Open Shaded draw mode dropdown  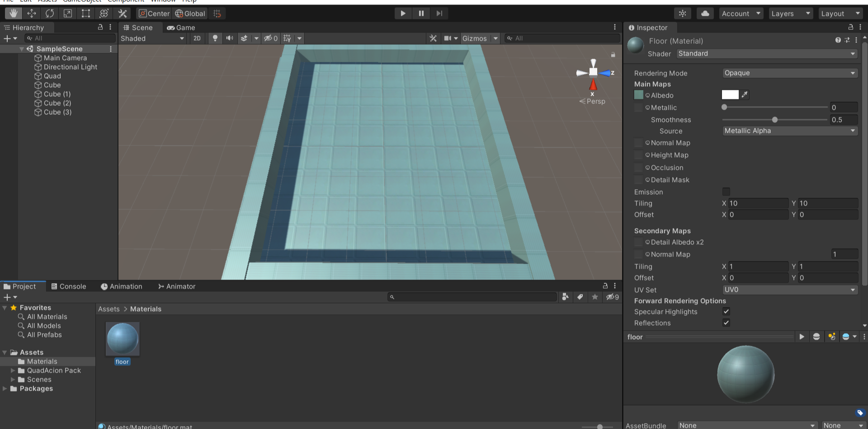point(153,38)
